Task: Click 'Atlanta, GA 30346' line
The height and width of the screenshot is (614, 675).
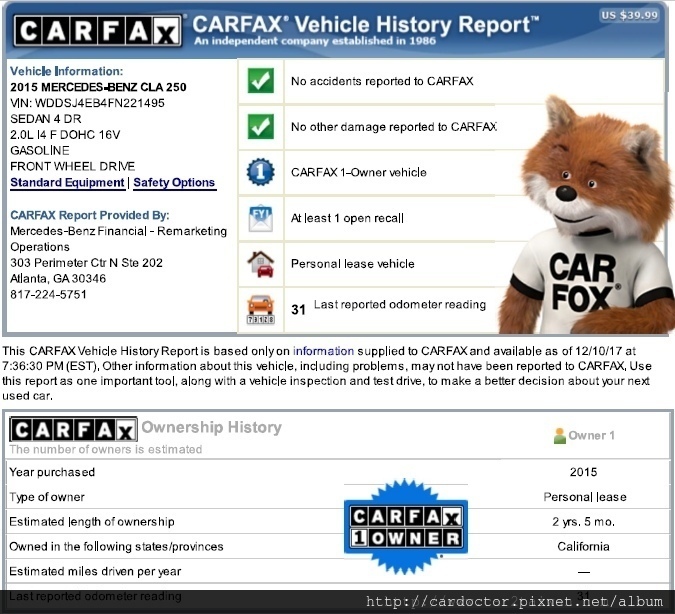Action: tap(58, 279)
